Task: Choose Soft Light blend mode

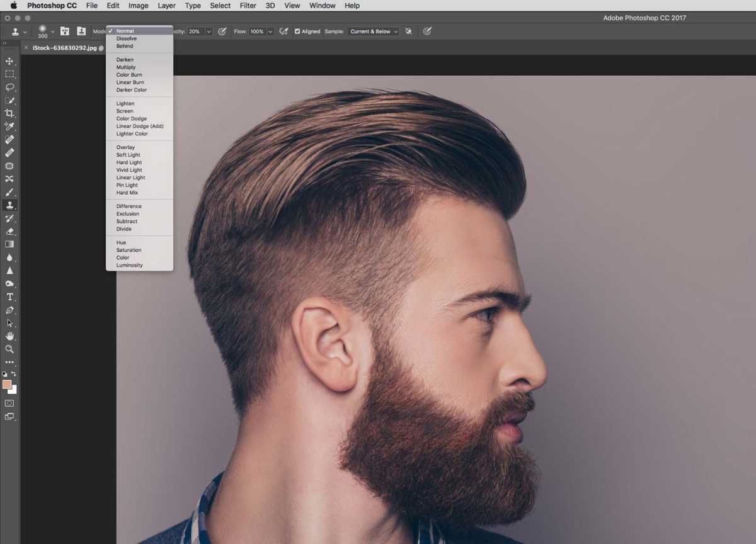Action: pyautogui.click(x=140, y=155)
